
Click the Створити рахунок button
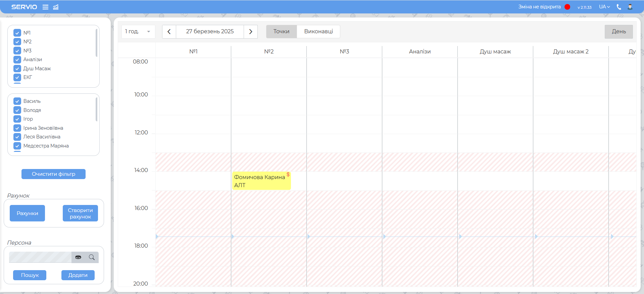point(80,213)
